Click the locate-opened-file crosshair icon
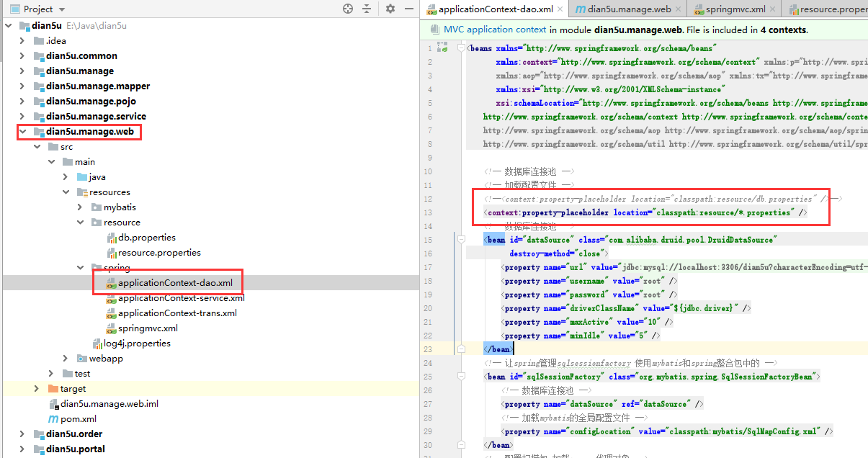 click(347, 9)
